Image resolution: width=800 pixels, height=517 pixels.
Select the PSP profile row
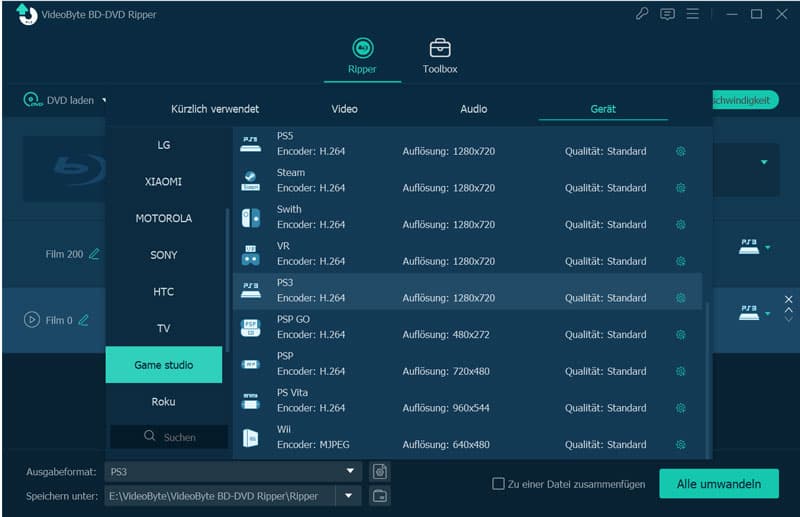(468, 364)
